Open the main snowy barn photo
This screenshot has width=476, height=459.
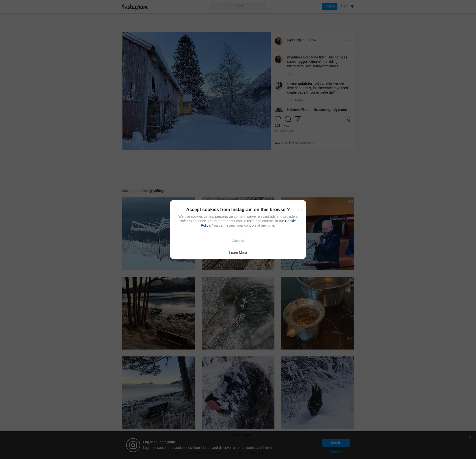[x=196, y=91]
